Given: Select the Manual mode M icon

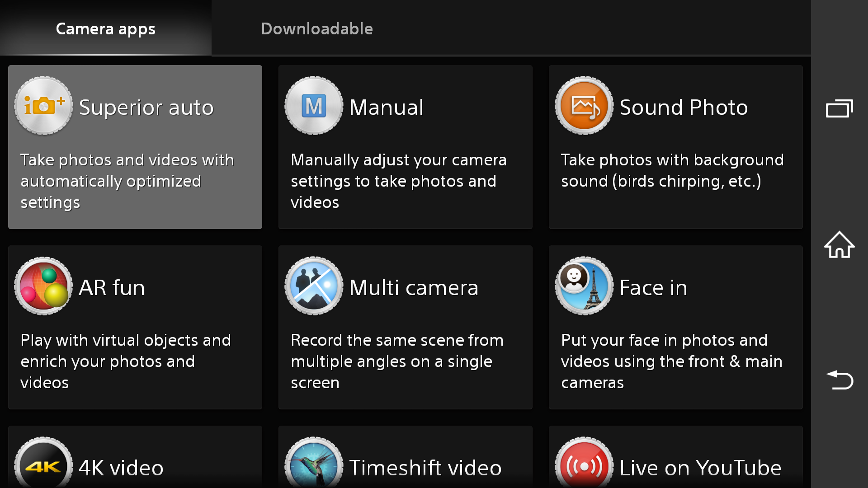Looking at the screenshot, I should click(x=314, y=106).
